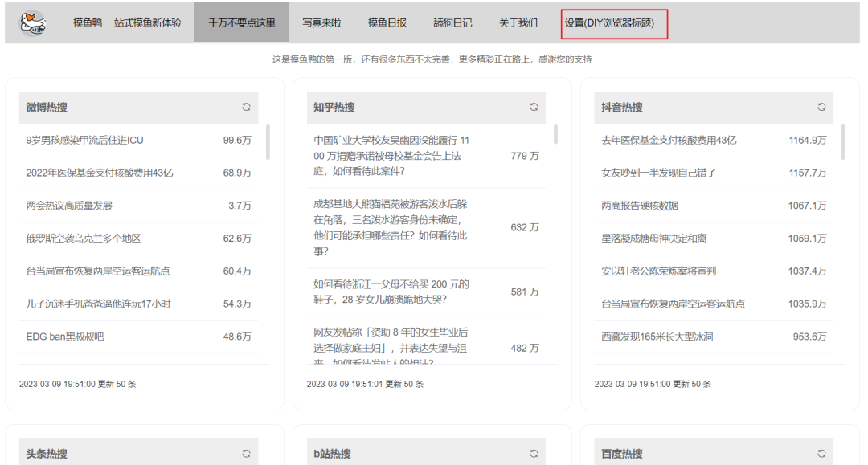The width and height of the screenshot is (868, 465).
Task: Open 关于我们 menu item
Action: pos(518,22)
